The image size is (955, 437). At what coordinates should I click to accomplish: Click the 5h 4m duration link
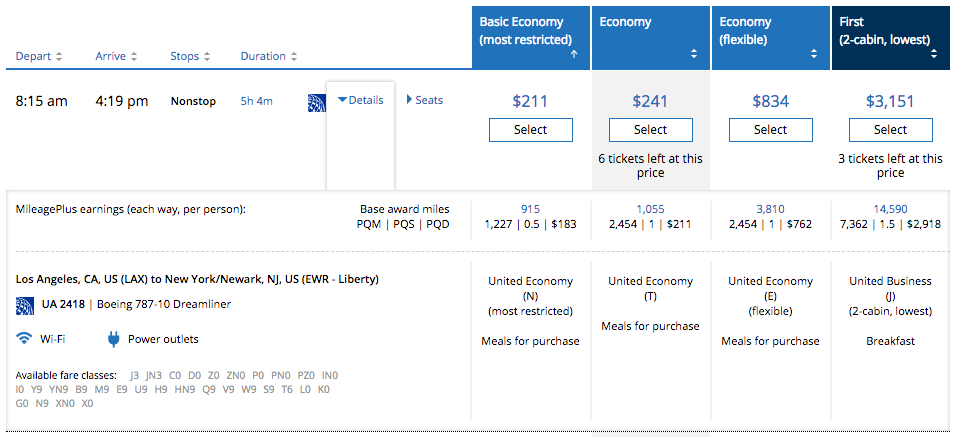[x=256, y=101]
